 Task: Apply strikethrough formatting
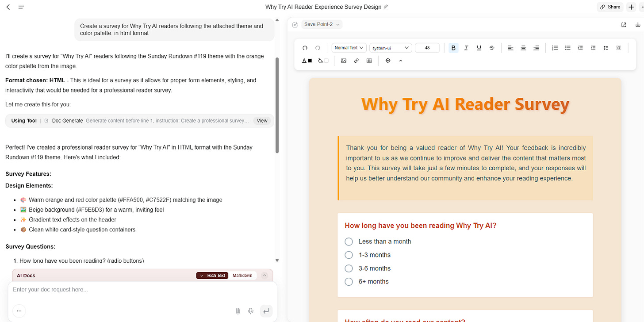pyautogui.click(x=491, y=48)
